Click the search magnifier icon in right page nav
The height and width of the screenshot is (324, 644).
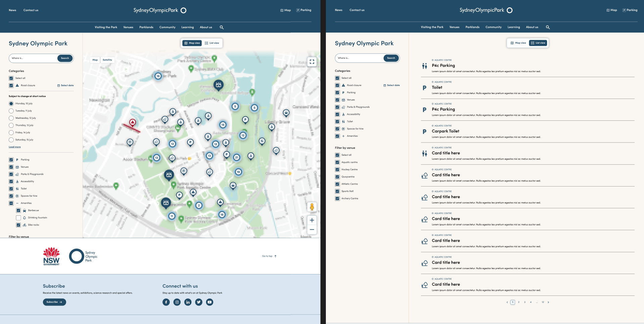pyautogui.click(x=548, y=27)
